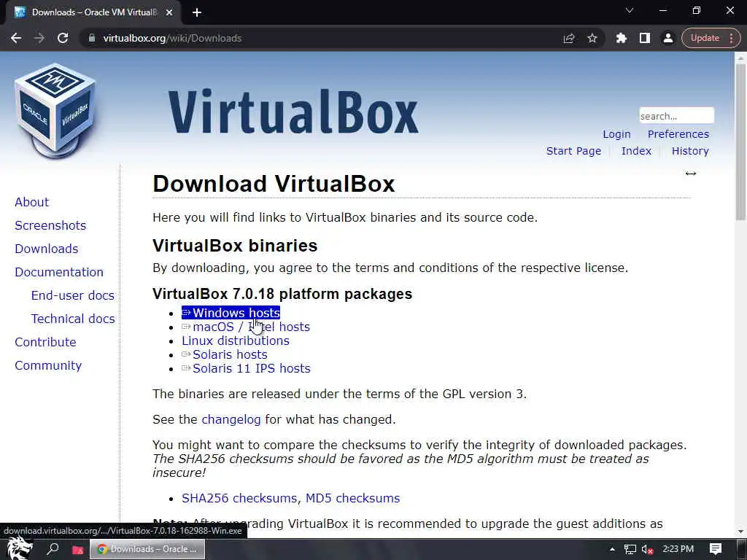747x560 pixels.
Task: Toggle the browser side panel
Action: 645,38
